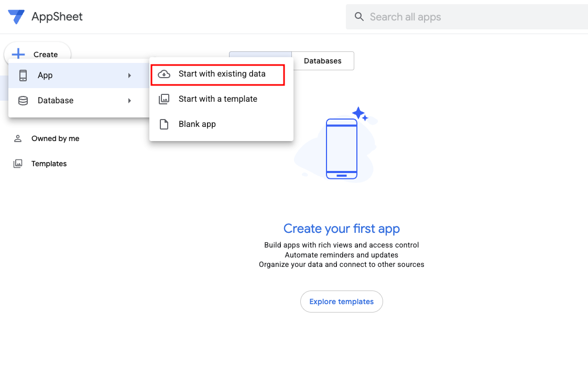The image size is (588, 387).
Task: Click the blue plus Create icon
Action: pyautogui.click(x=18, y=55)
